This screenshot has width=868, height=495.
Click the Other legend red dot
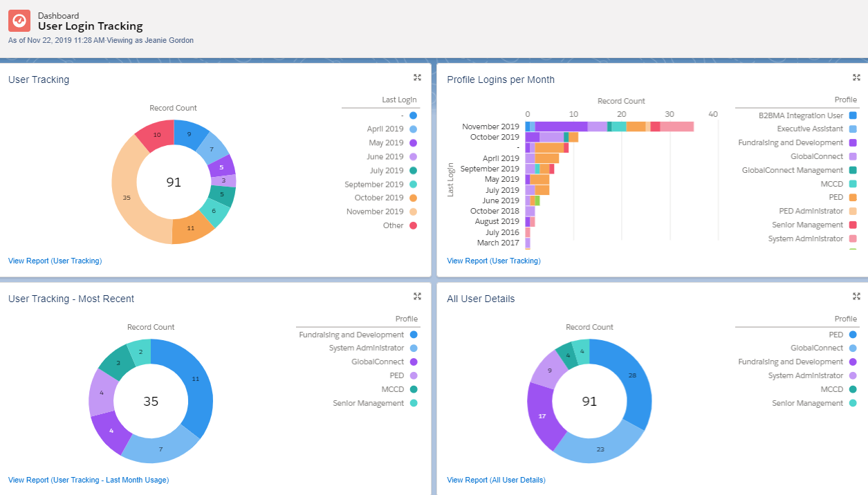414,225
